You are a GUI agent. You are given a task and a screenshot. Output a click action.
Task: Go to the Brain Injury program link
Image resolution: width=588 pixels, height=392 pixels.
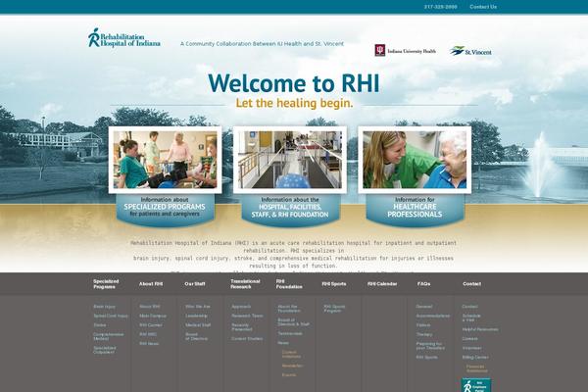[105, 307]
